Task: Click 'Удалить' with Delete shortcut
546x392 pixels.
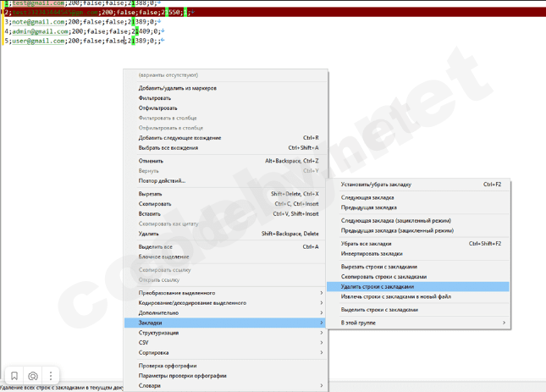Action: [226, 234]
